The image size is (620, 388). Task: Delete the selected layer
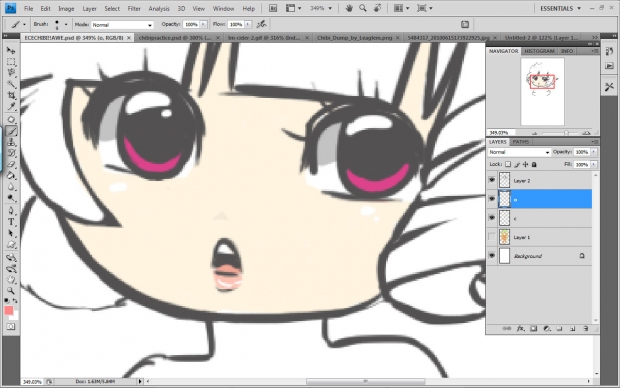point(586,328)
